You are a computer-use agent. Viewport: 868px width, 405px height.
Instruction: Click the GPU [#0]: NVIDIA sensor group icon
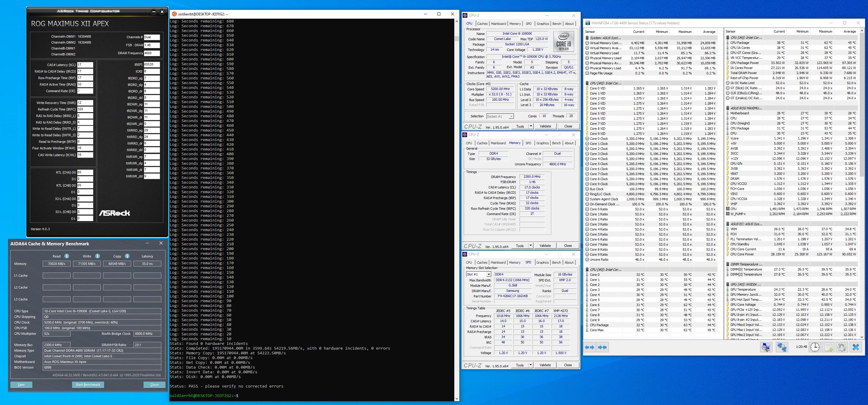pyautogui.click(x=728, y=284)
